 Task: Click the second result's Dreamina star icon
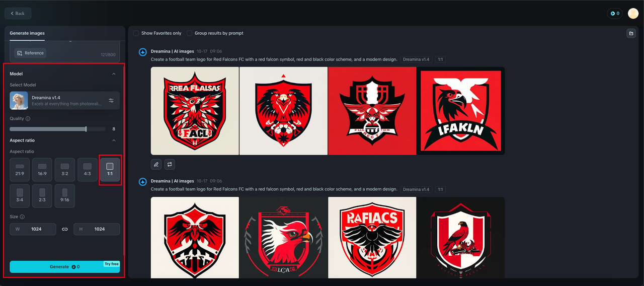tap(143, 181)
